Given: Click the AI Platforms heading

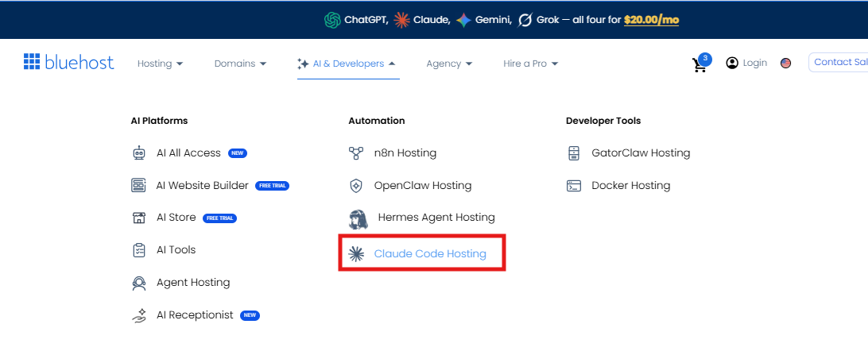Looking at the screenshot, I should (160, 121).
